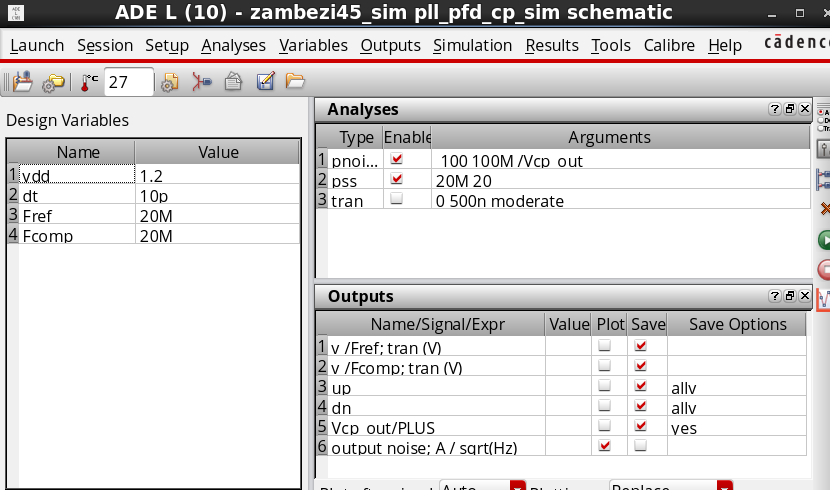The width and height of the screenshot is (830, 490).
Task: Open the Tools menu
Action: tap(611, 46)
